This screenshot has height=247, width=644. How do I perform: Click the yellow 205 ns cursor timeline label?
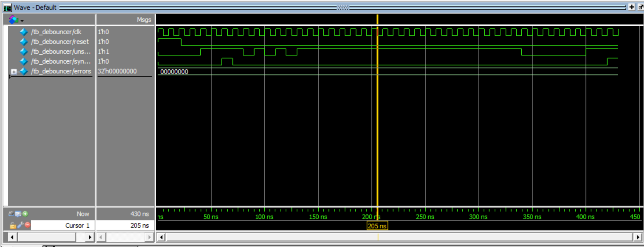pos(377,226)
